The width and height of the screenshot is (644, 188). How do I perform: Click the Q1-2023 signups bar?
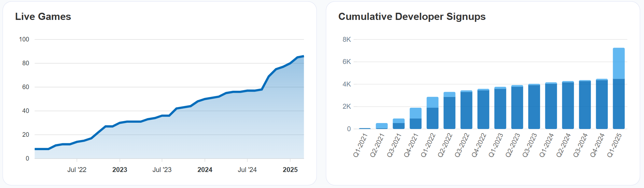click(x=500, y=108)
